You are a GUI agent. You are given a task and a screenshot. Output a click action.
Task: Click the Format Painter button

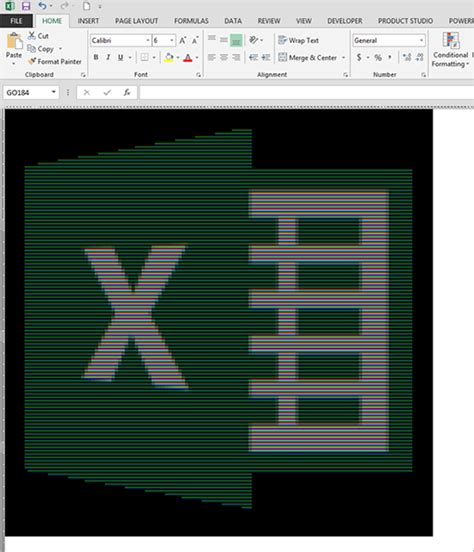tap(55, 62)
